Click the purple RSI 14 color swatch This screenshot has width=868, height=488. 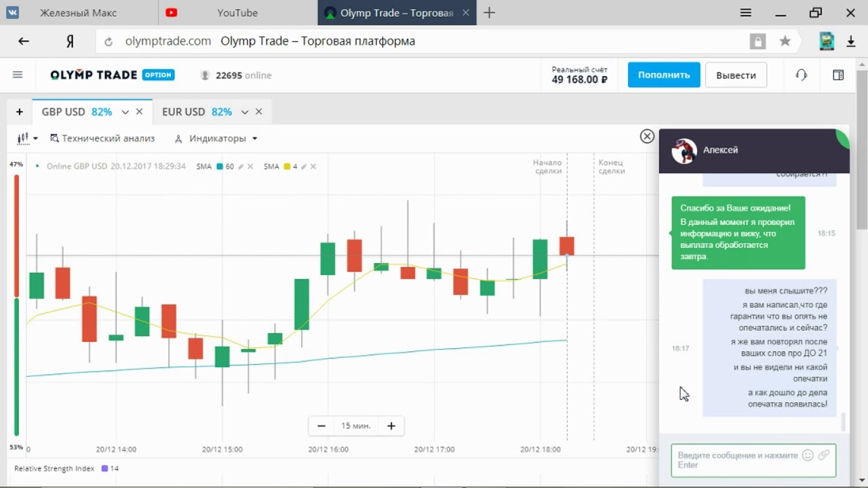click(x=104, y=468)
